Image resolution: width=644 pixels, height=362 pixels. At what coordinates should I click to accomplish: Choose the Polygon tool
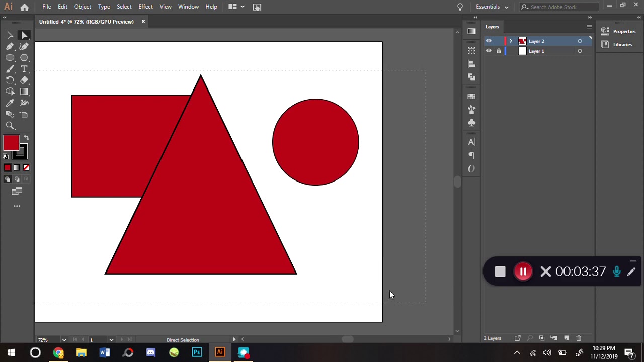(24, 58)
